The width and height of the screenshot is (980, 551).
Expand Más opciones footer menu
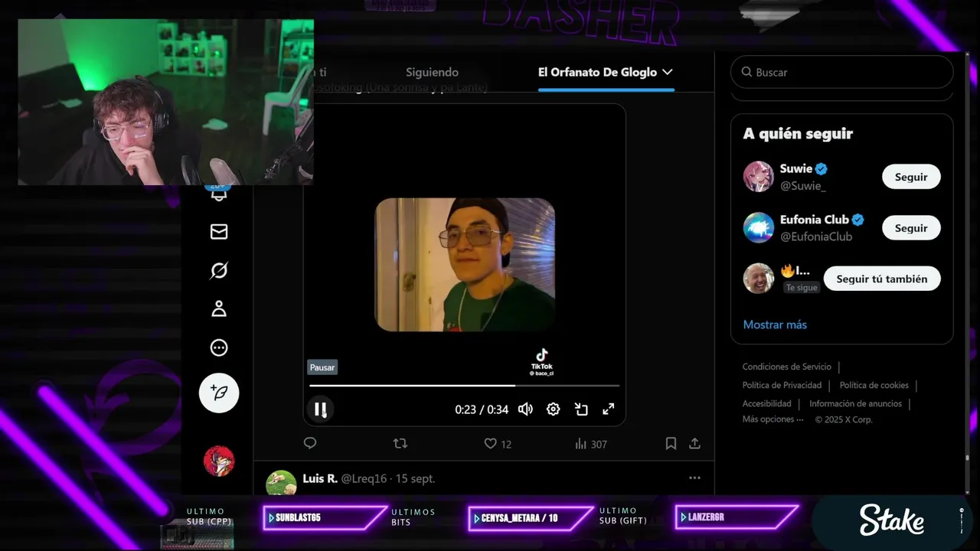773,419
